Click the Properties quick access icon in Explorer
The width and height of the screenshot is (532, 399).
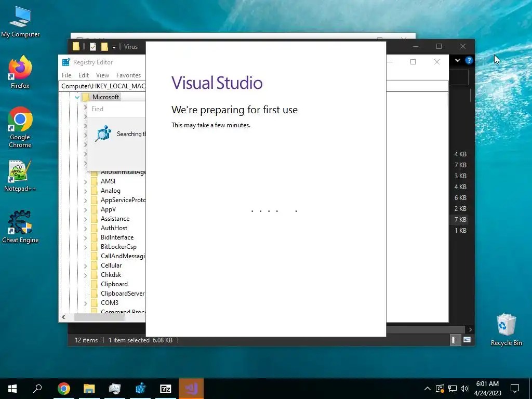click(92, 47)
